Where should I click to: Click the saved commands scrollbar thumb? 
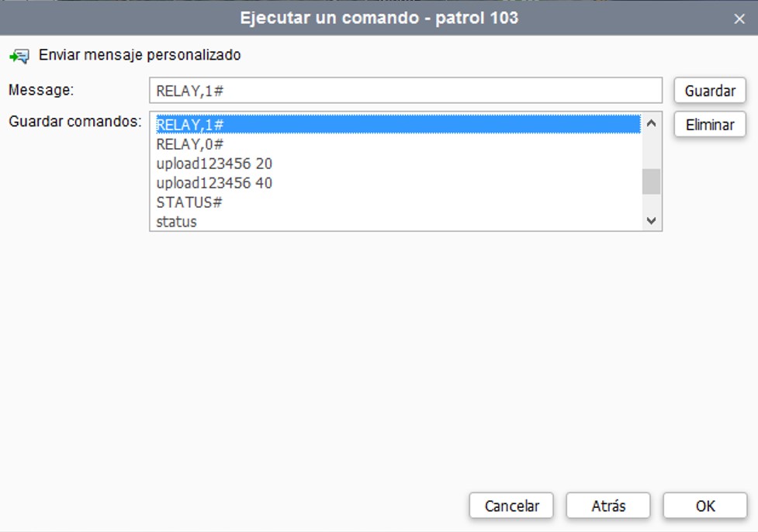pyautogui.click(x=652, y=181)
